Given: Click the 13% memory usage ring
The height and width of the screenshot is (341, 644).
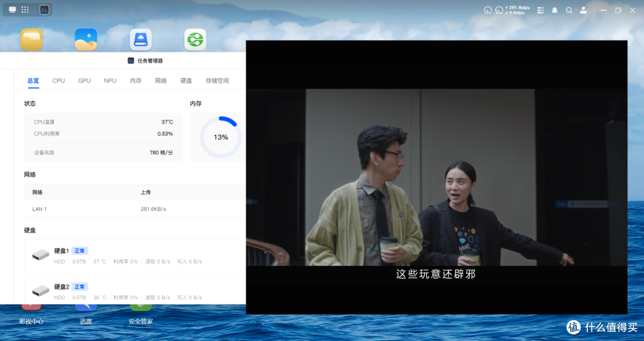Looking at the screenshot, I should click(221, 137).
